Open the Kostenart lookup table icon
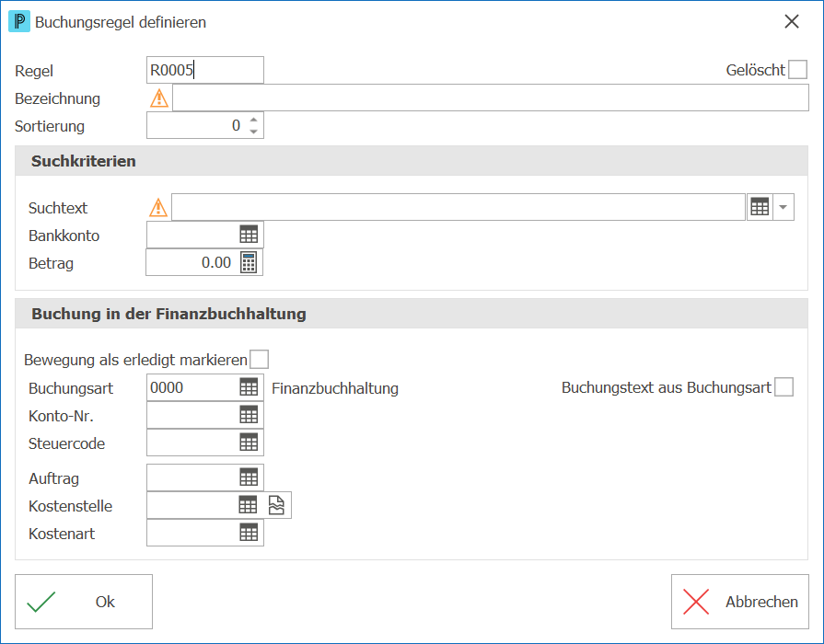The image size is (824, 644). [x=249, y=533]
